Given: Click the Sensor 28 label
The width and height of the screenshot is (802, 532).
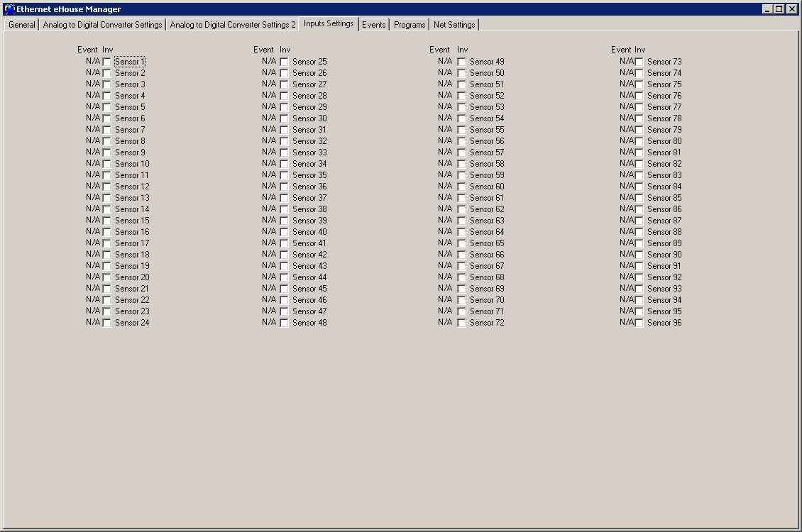Looking at the screenshot, I should (309, 96).
